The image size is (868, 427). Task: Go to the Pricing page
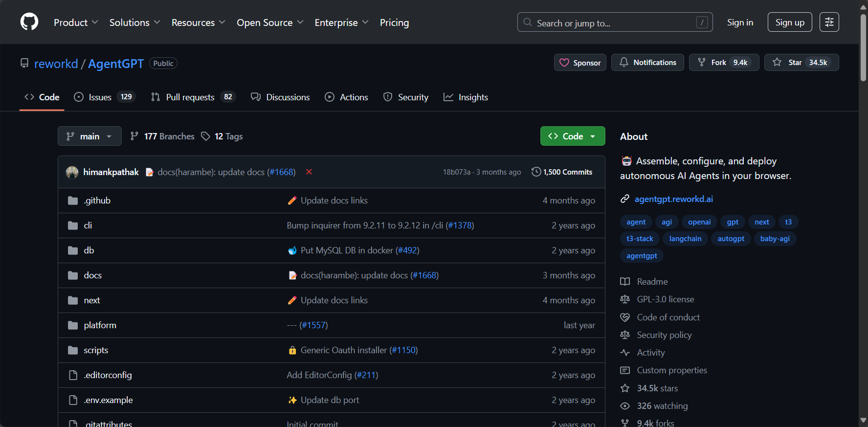pyautogui.click(x=394, y=22)
